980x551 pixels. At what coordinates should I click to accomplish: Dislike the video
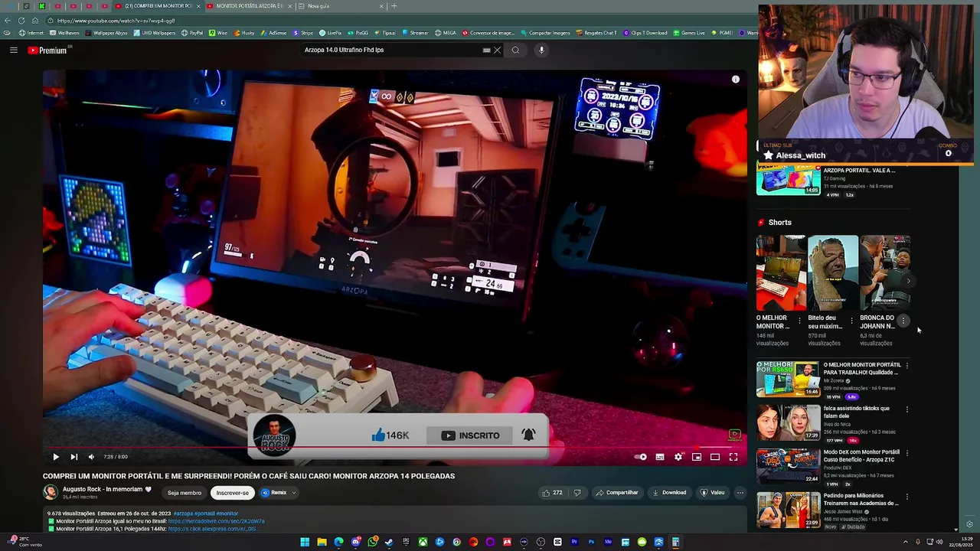[x=577, y=493]
